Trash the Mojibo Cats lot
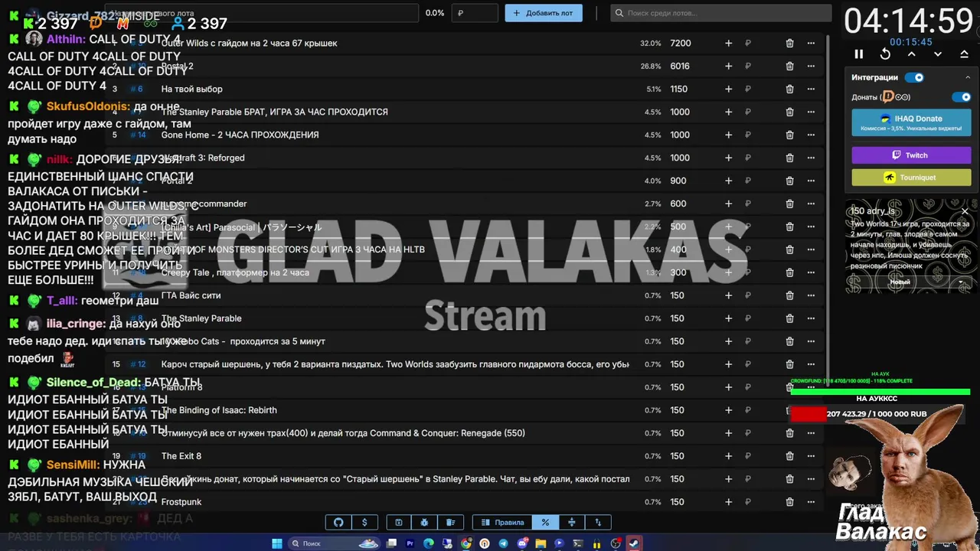Image resolution: width=980 pixels, height=551 pixels. [789, 341]
